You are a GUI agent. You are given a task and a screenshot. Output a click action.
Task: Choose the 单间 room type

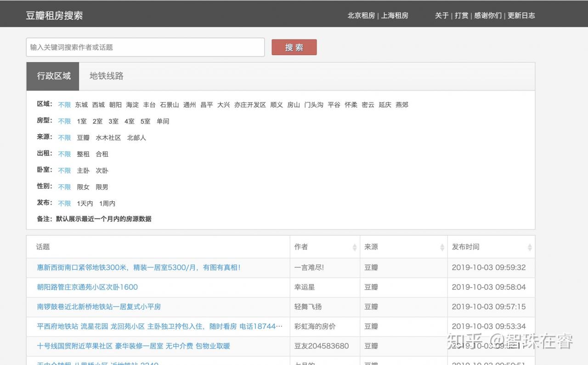point(163,121)
